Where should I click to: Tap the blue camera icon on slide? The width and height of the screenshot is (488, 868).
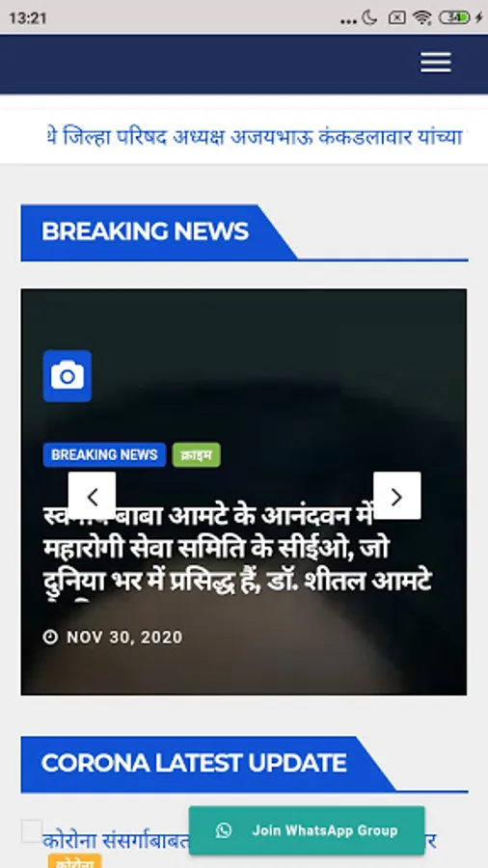[x=68, y=376]
